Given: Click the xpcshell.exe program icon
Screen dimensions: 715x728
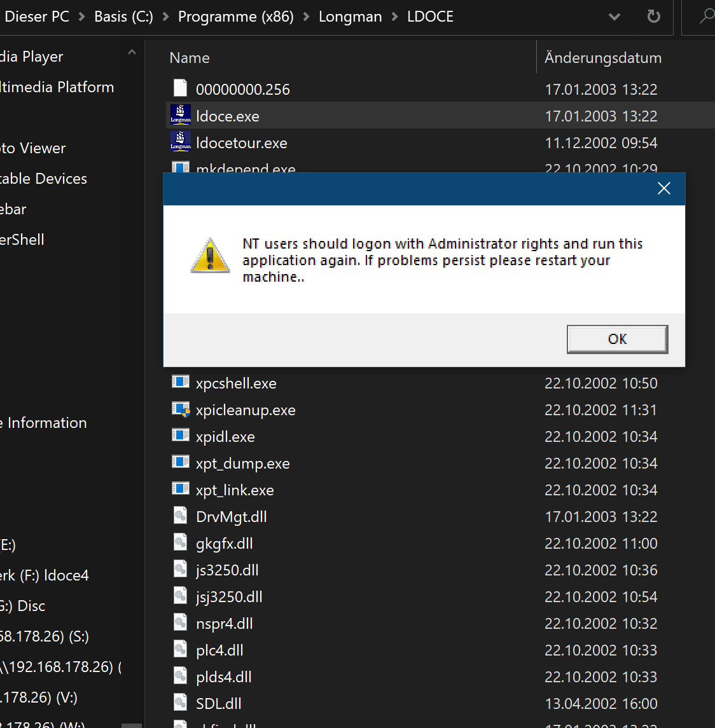Looking at the screenshot, I should coord(180,382).
